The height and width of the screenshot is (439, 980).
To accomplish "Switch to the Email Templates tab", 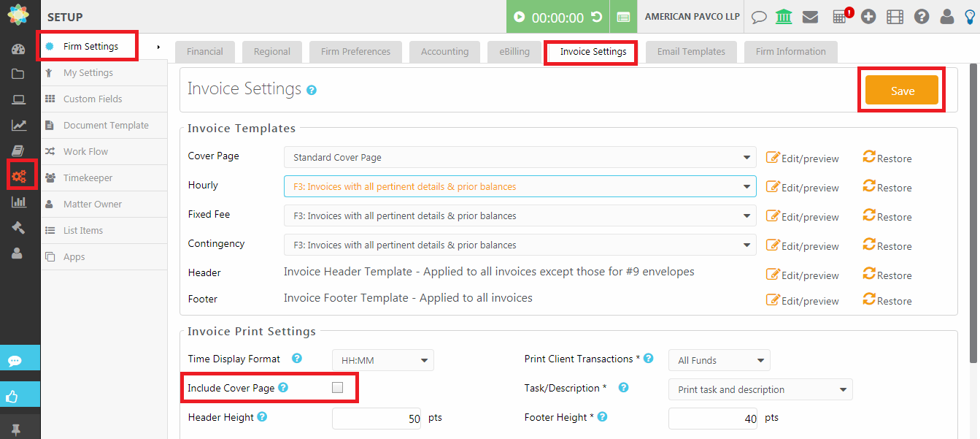I will click(x=690, y=52).
